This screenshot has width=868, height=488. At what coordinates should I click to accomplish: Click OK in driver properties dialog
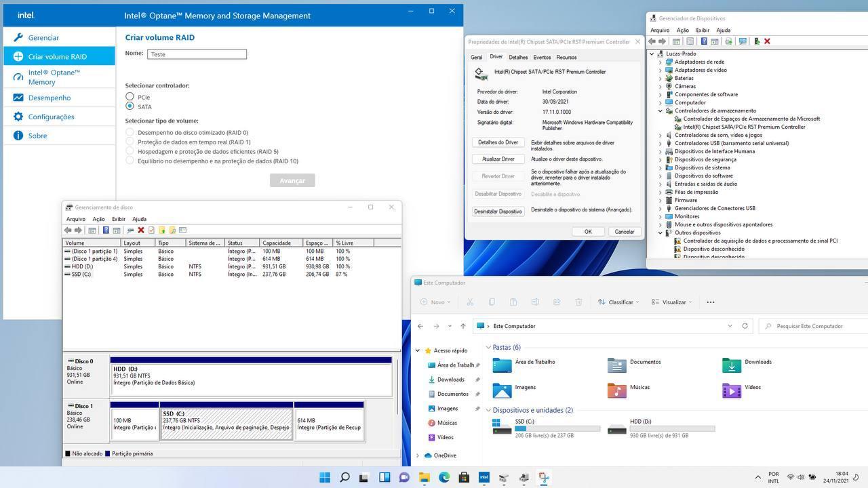[588, 232]
